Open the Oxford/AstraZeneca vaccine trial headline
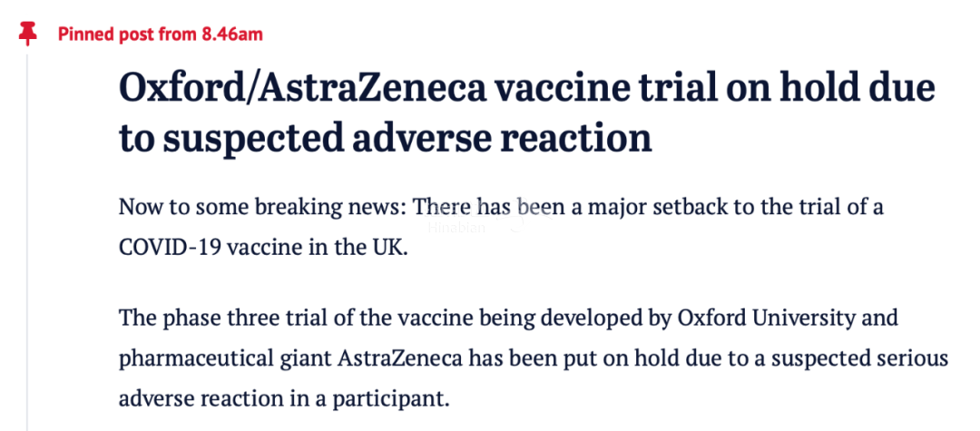This screenshot has width=980, height=431. [527, 115]
